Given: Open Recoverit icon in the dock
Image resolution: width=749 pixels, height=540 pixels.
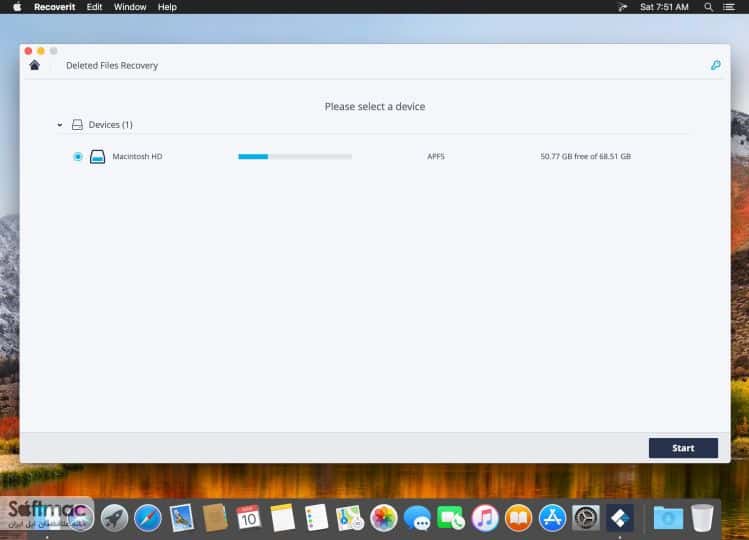Looking at the screenshot, I should point(620,518).
